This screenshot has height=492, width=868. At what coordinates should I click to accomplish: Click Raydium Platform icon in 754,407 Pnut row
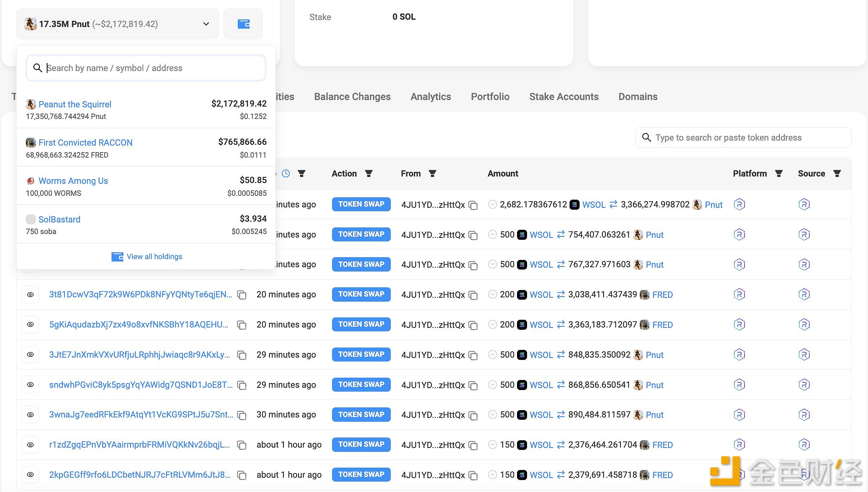pos(739,234)
